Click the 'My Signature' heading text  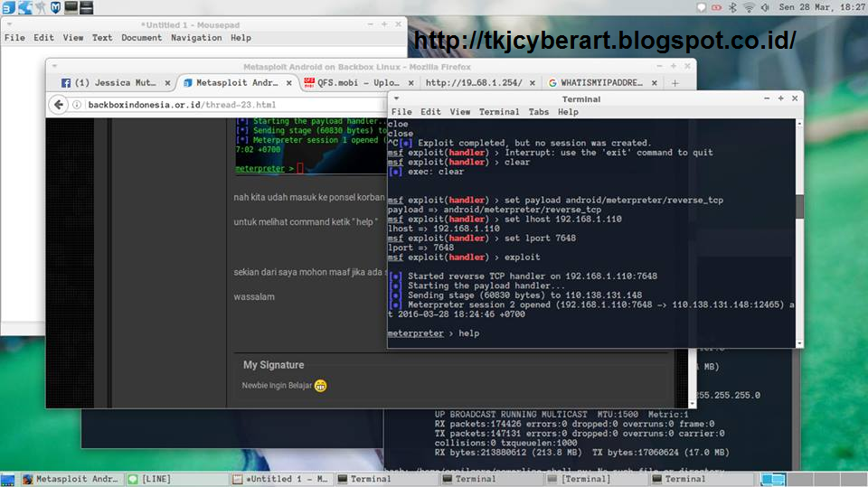click(273, 365)
